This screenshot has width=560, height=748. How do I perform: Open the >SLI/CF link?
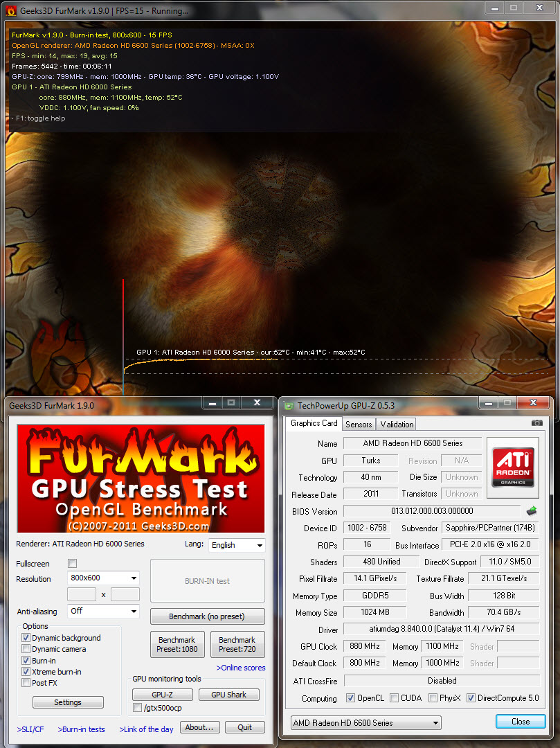coord(30,729)
